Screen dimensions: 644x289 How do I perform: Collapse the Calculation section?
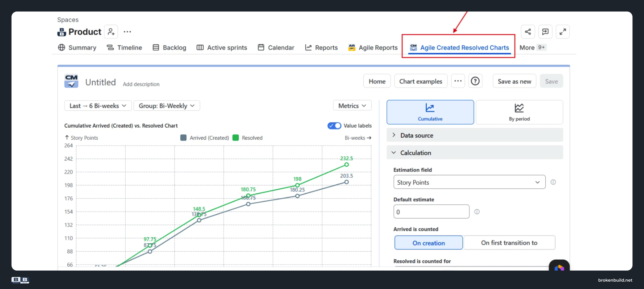[x=475, y=153]
